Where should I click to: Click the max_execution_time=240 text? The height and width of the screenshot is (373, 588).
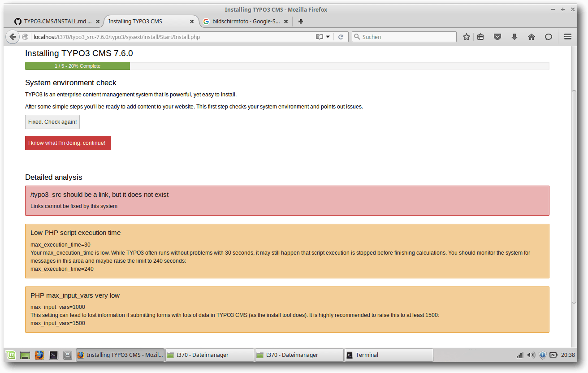tap(62, 269)
